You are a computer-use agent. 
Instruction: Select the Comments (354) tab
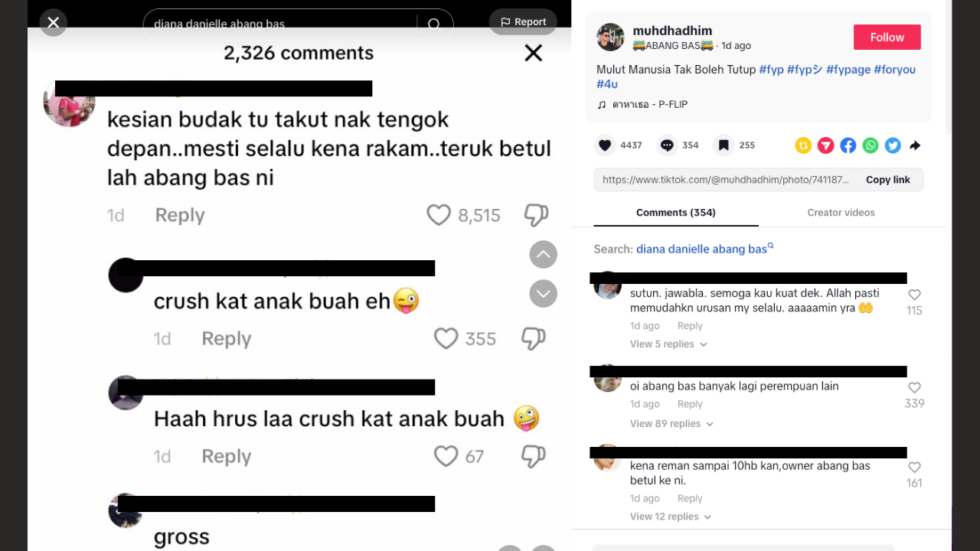pyautogui.click(x=676, y=213)
